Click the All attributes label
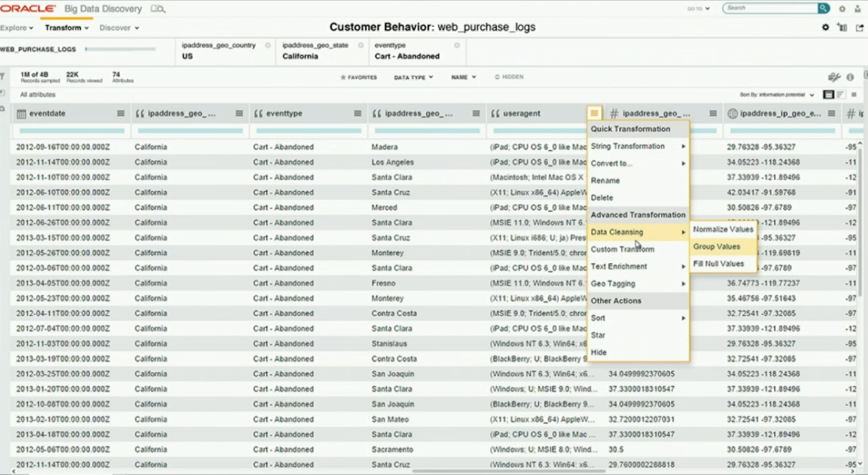 tap(38, 94)
